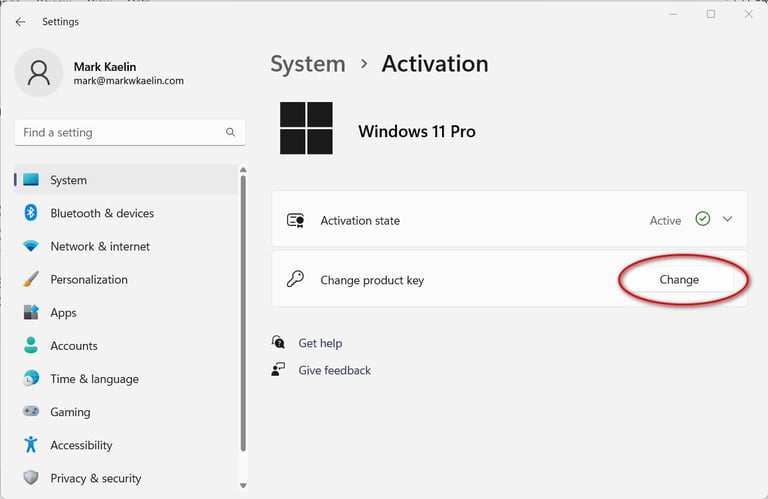
Task: Click the Bluetooth & devices icon
Action: click(x=31, y=213)
